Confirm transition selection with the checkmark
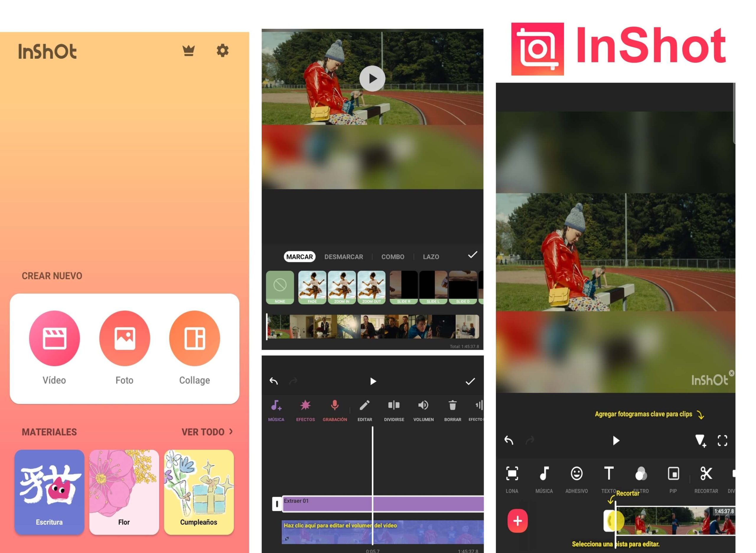Image resolution: width=756 pixels, height=553 pixels. [472, 255]
